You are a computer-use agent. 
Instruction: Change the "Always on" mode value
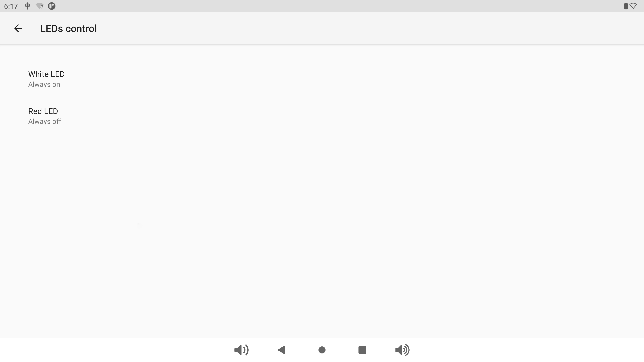click(44, 84)
